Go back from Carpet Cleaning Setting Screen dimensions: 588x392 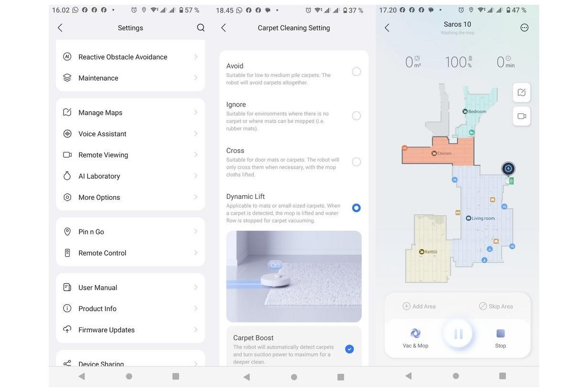click(223, 28)
